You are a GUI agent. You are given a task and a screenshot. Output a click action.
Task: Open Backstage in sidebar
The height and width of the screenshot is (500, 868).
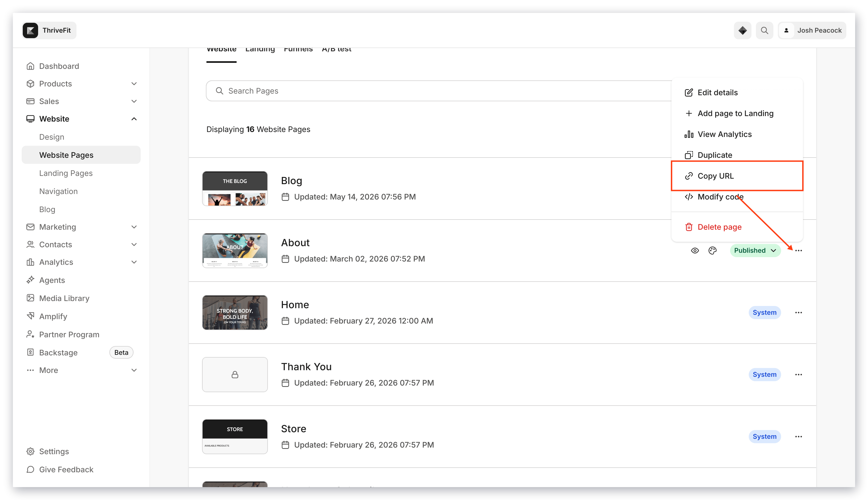(58, 352)
